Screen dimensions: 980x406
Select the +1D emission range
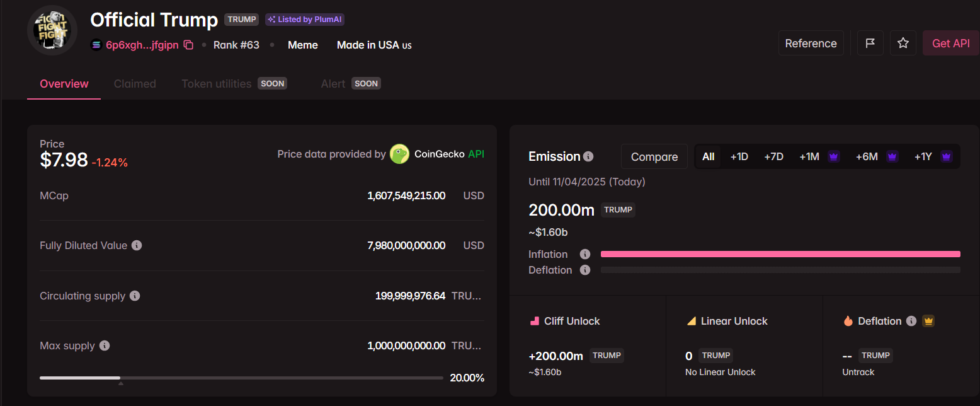point(739,156)
